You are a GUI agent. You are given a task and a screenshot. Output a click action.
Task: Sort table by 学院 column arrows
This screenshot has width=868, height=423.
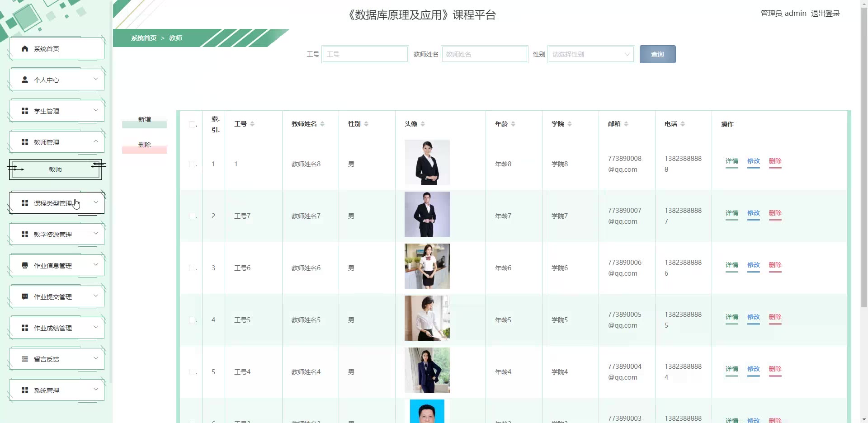point(570,124)
